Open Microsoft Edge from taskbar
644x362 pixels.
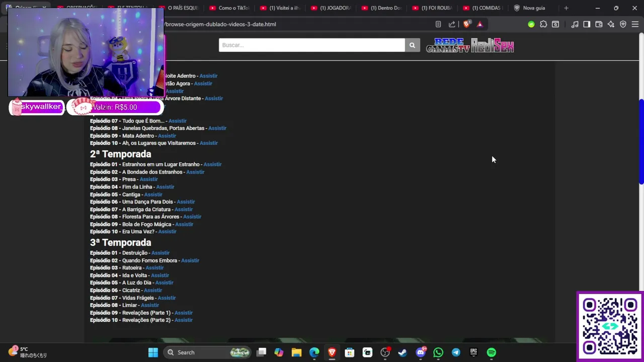pyautogui.click(x=314, y=352)
